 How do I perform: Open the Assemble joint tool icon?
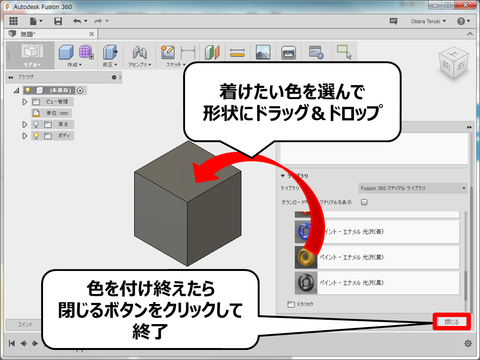pos(140,52)
